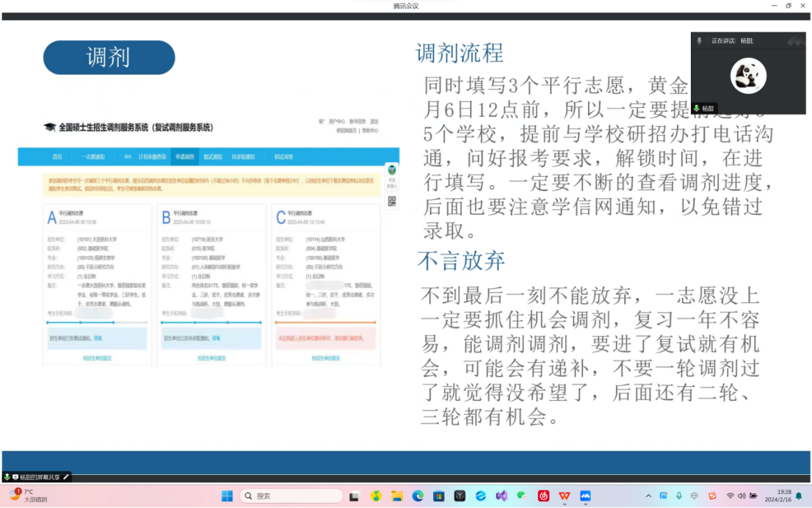Open the WPS Office taskbar icon

click(x=564, y=496)
